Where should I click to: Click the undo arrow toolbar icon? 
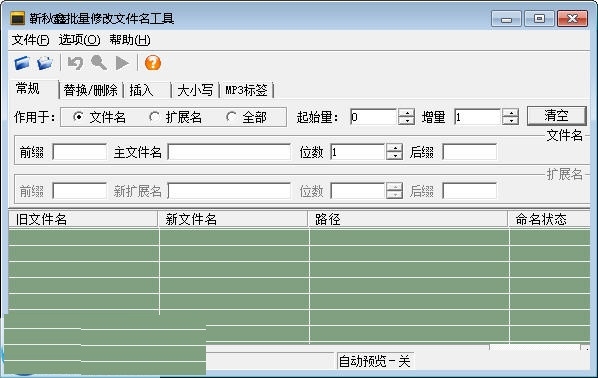click(x=75, y=63)
